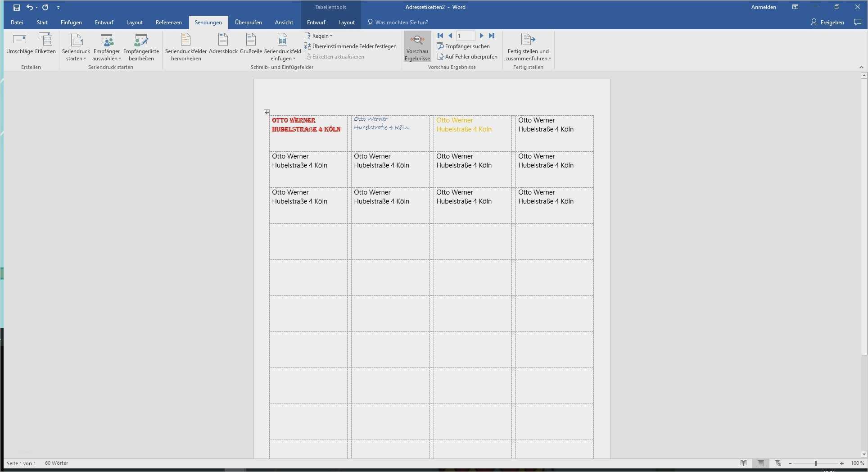Click Anmelden to sign in
The image size is (868, 472).
tap(764, 7)
